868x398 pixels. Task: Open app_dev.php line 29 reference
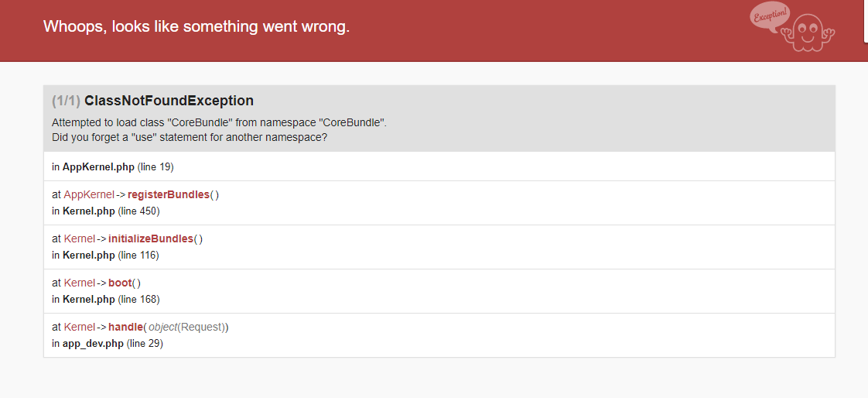(108, 344)
